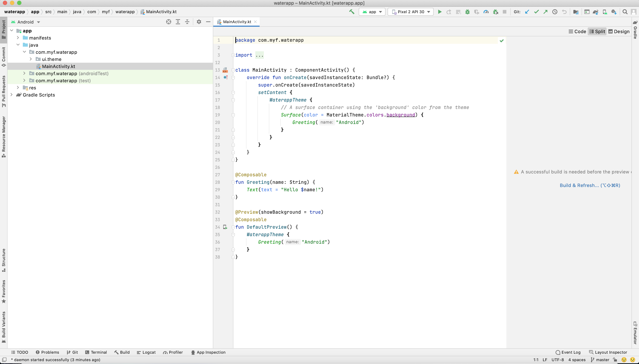Click the Git push arrow icon
639x364 pixels.
545,12
